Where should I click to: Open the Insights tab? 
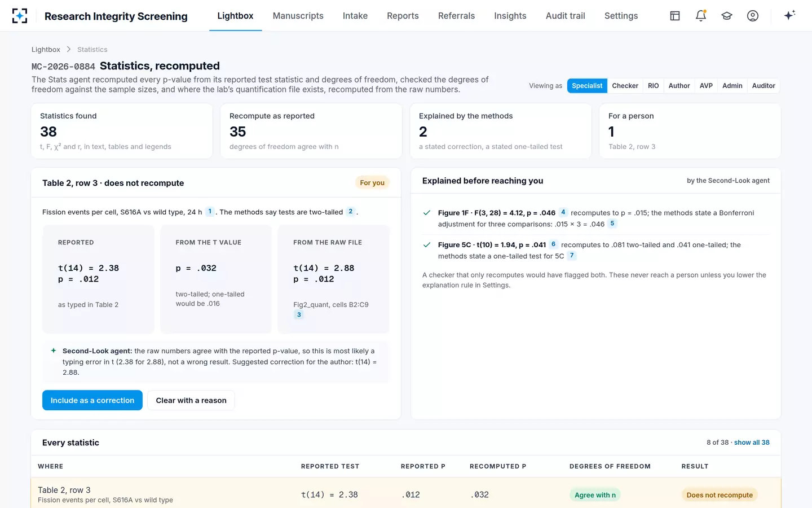coord(510,16)
